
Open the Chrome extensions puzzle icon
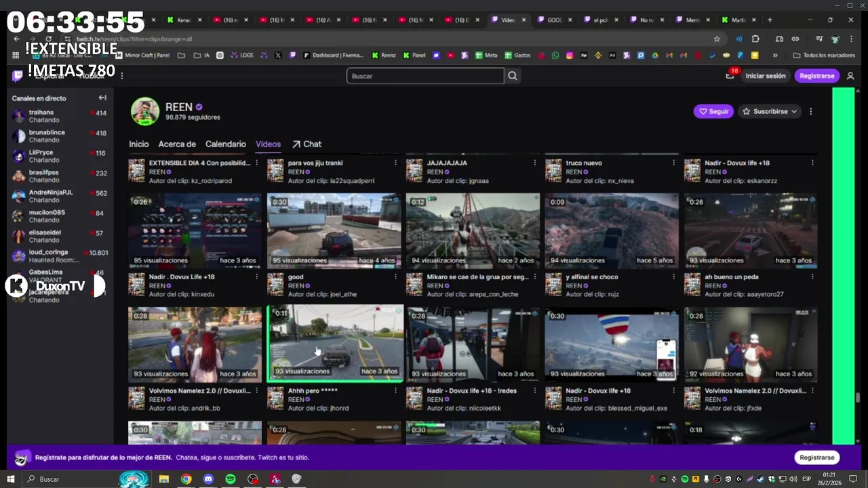click(755, 39)
